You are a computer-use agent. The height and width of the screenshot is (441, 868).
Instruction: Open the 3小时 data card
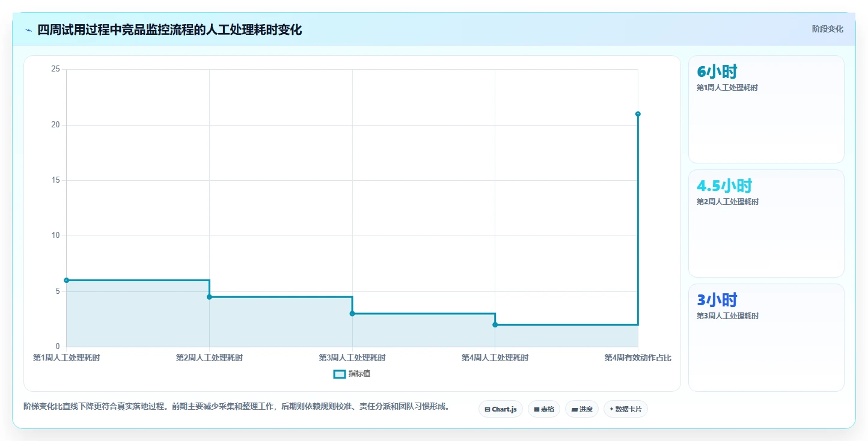[766, 338]
